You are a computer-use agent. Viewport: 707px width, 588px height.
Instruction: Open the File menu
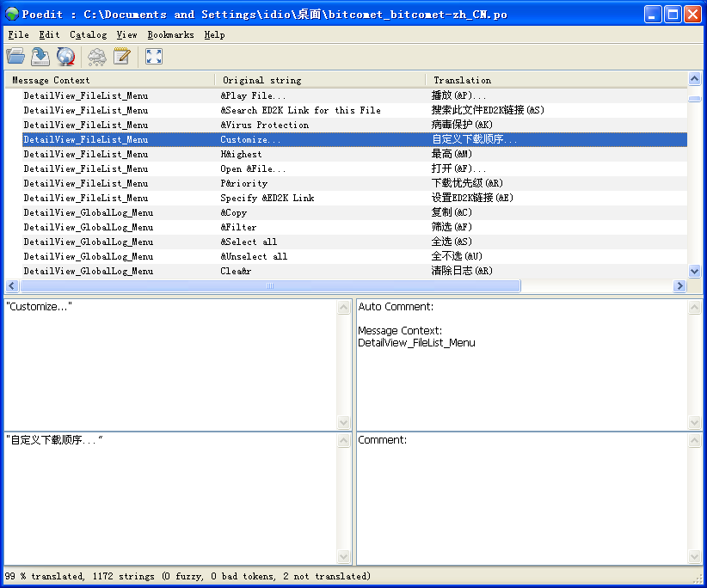16,35
